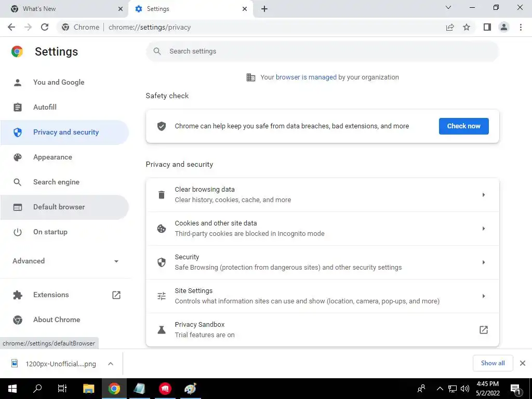The width and height of the screenshot is (532, 399).
Task: Open About Chrome page
Action: coord(64,320)
